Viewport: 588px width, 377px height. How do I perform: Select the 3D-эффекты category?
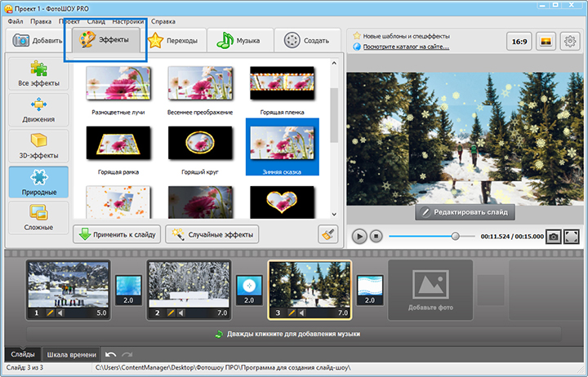tap(38, 146)
